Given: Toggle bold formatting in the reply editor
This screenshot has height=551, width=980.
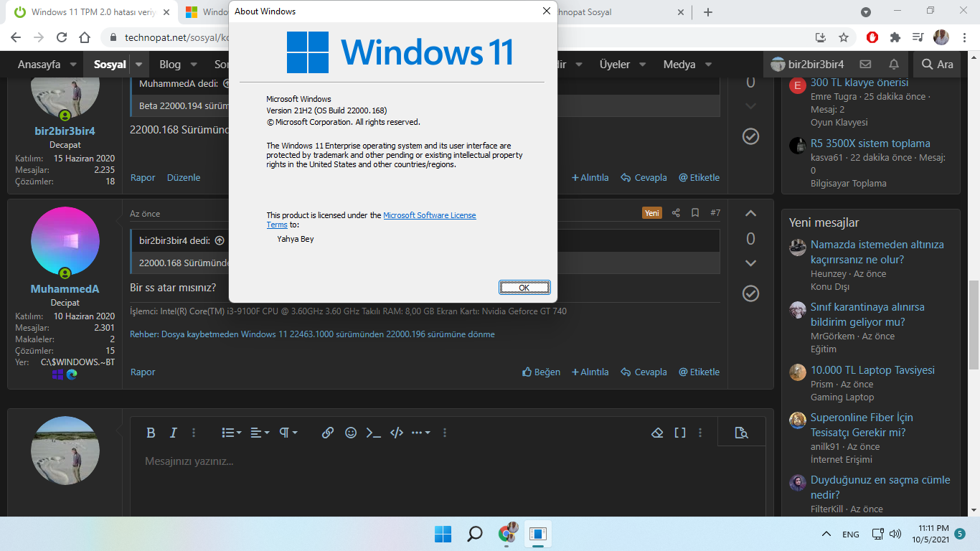Looking at the screenshot, I should pyautogui.click(x=151, y=433).
